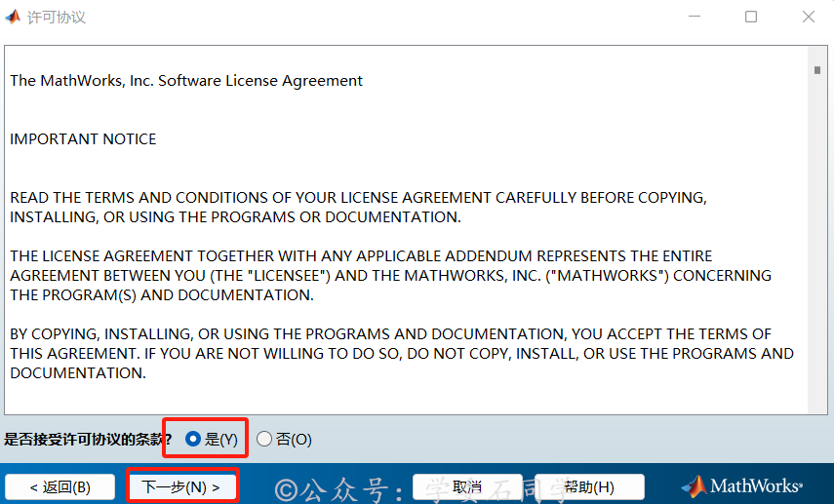Maximize the 许可协议 window
The width and height of the screenshot is (834, 504).
coord(750,17)
